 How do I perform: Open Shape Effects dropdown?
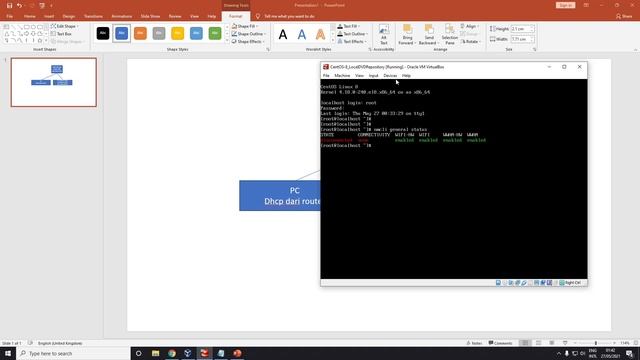tap(248, 42)
